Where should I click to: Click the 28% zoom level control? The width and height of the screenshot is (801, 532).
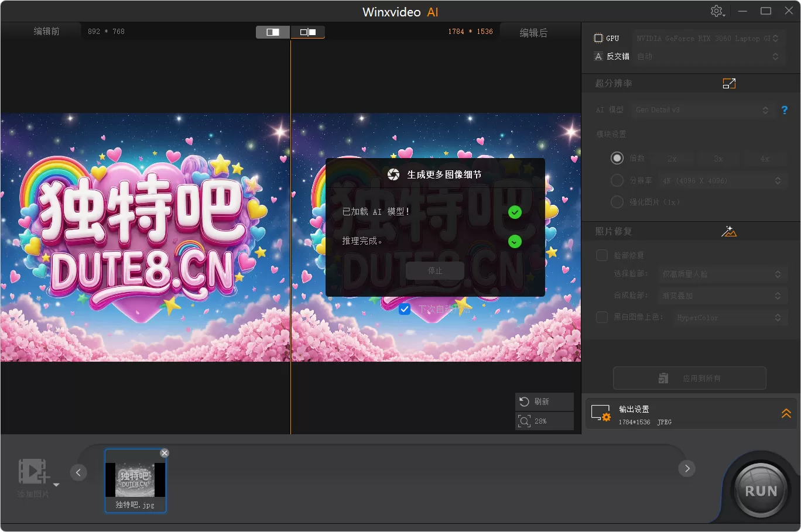(544, 421)
